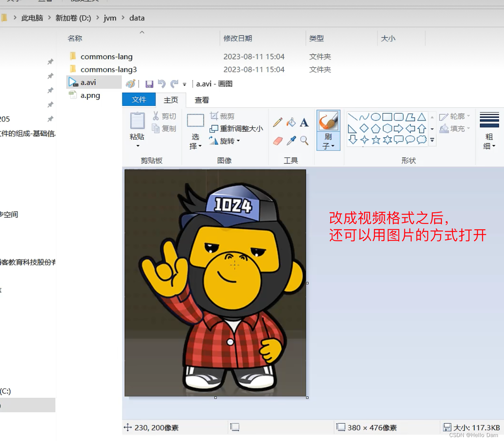Open 重新调整大小 (Resize) dialog
Viewport: 504px width, 441px height.
tap(236, 129)
